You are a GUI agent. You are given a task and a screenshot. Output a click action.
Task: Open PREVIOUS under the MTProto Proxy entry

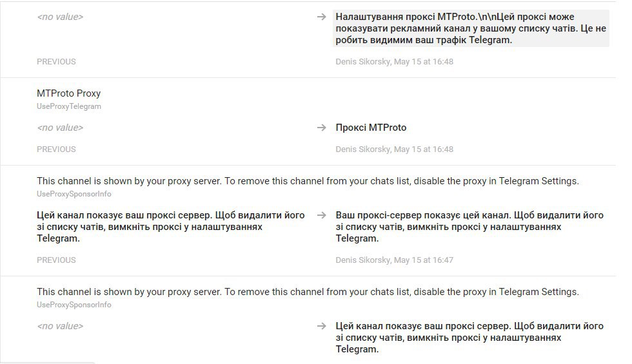coord(56,149)
